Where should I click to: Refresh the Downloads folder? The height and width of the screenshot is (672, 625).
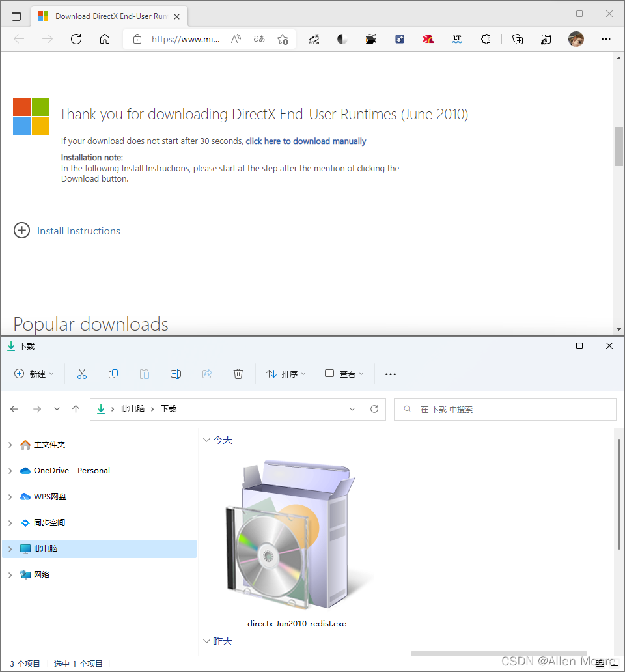point(374,409)
